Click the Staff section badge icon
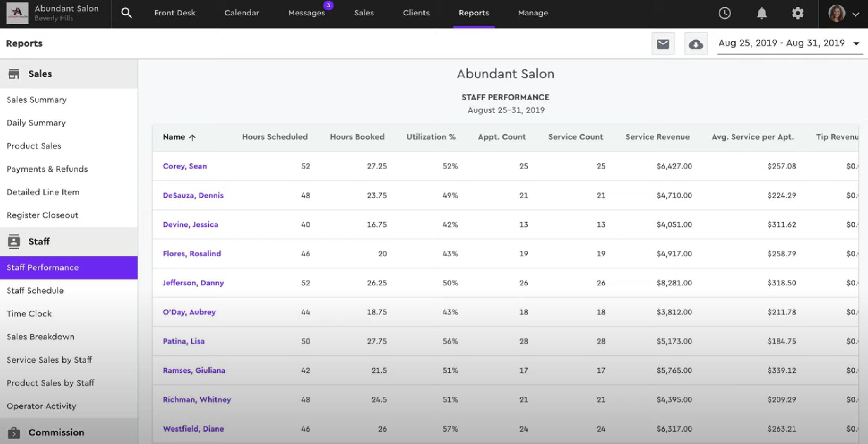Image resolution: width=868 pixels, height=444 pixels. (14, 241)
